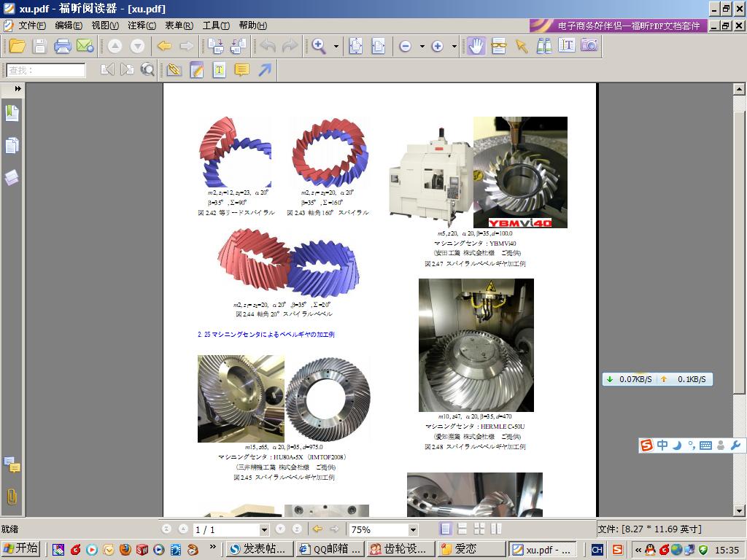Click the vertical scrollbar down arrow
The width and height of the screenshot is (747, 560).
tap(739, 511)
